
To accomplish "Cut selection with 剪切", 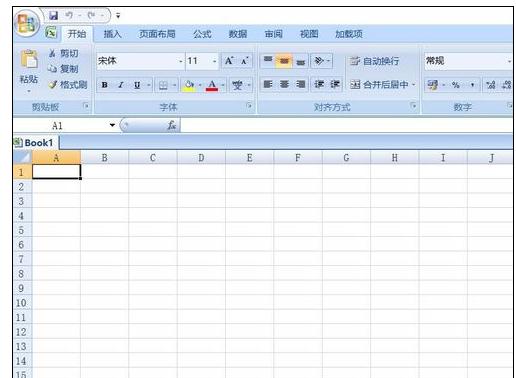I will (x=63, y=53).
